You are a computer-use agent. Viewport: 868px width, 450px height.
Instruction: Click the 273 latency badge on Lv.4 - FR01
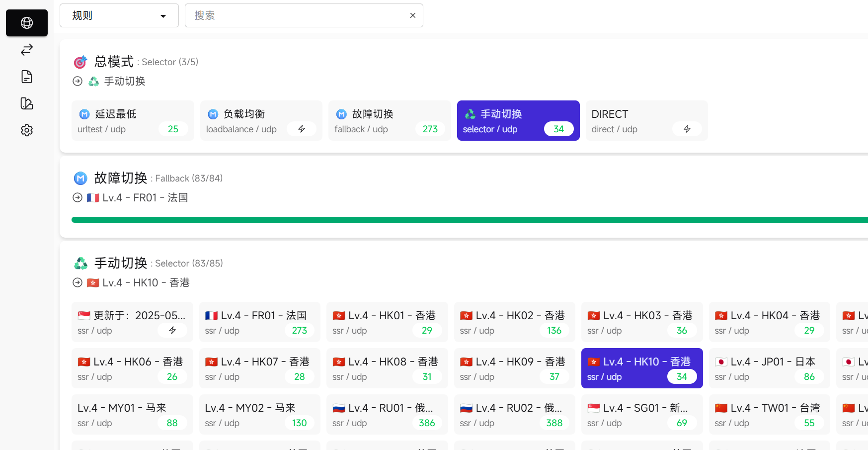click(299, 331)
